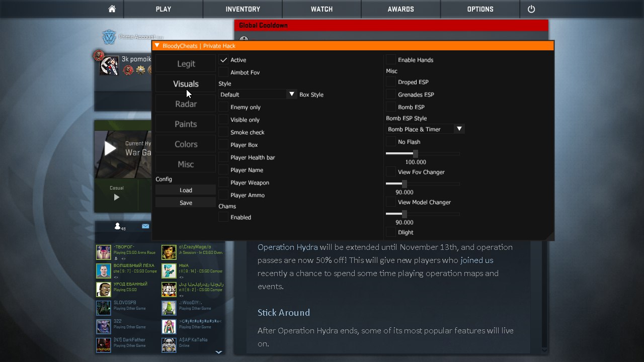
Task: Start the Casual mode play arrow
Action: pos(117,198)
